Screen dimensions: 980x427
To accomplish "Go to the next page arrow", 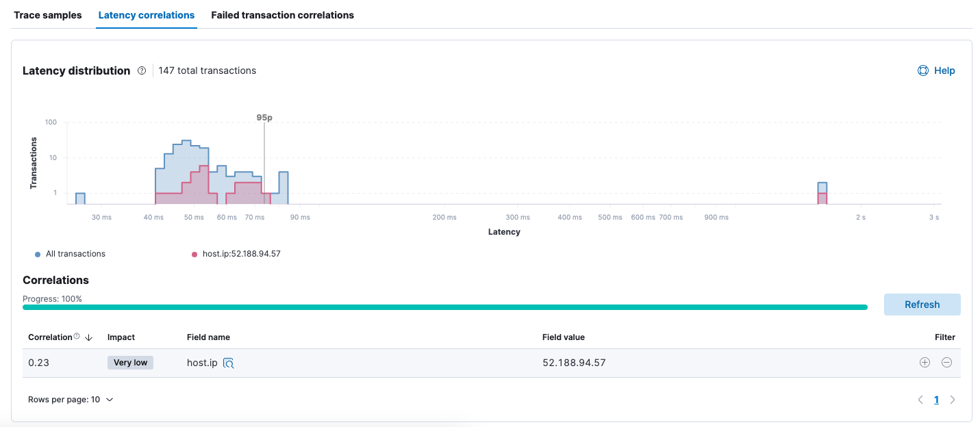I will coord(952,400).
